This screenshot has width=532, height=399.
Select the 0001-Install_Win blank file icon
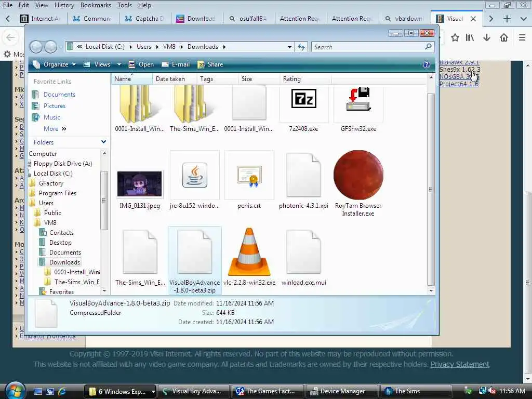pyautogui.click(x=249, y=103)
